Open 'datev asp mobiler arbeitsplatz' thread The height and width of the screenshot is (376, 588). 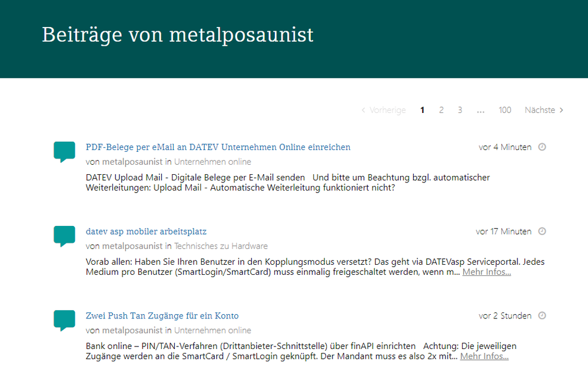pos(146,231)
